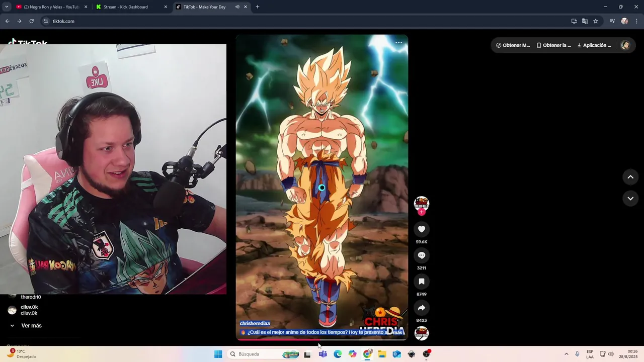The height and width of the screenshot is (362, 644).
Task: Expand the Ver más chevron
Action: (x=12, y=326)
